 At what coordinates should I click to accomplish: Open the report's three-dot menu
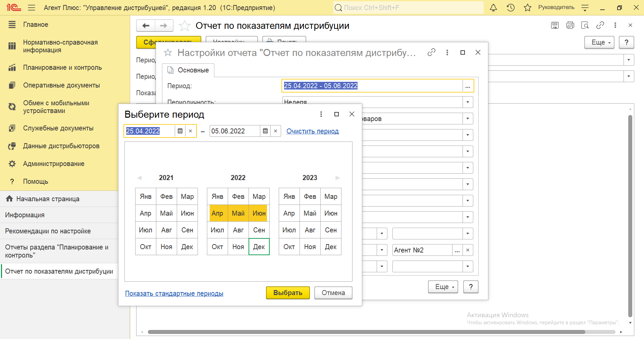[x=615, y=25]
